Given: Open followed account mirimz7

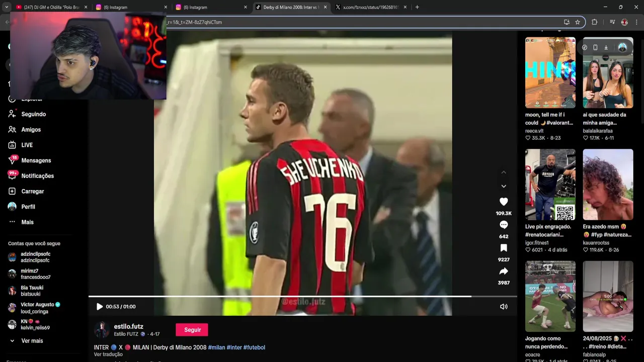Looking at the screenshot, I should click(x=35, y=274).
